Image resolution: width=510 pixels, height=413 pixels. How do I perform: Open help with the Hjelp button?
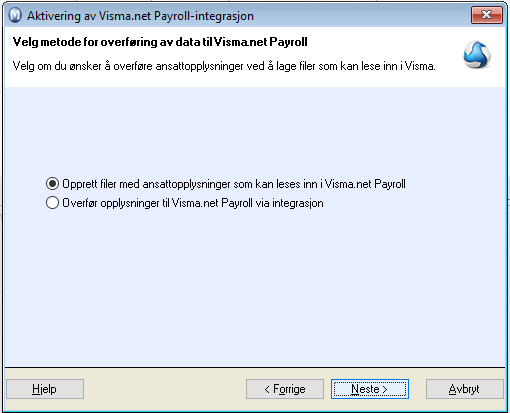click(x=45, y=389)
